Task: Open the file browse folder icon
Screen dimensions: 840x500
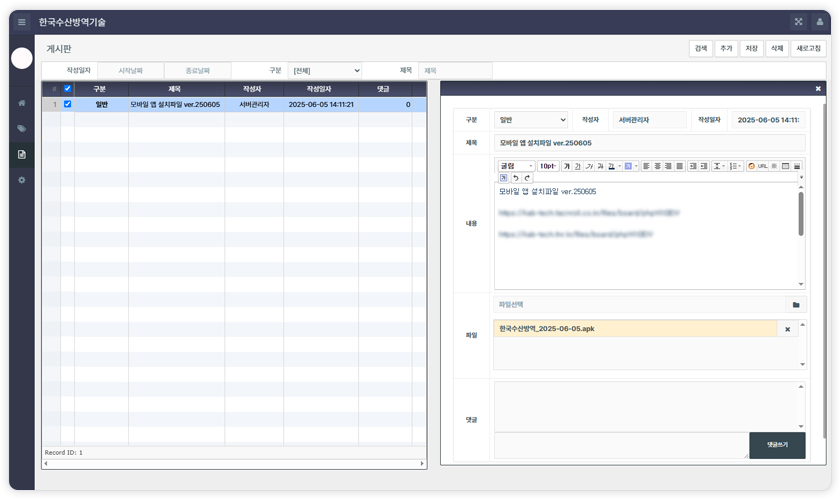Action: [x=796, y=304]
